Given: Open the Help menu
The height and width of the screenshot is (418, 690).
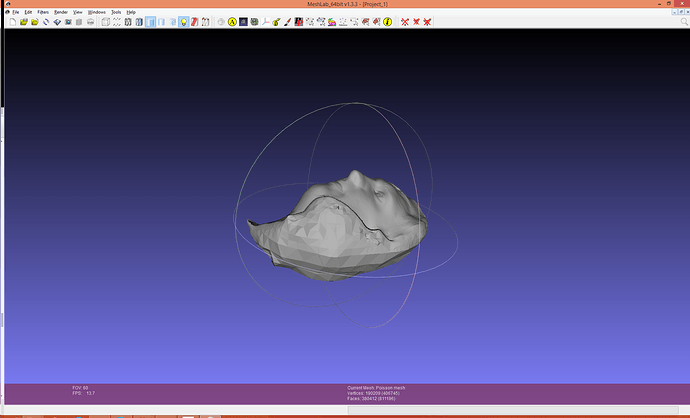Looking at the screenshot, I should (x=131, y=12).
